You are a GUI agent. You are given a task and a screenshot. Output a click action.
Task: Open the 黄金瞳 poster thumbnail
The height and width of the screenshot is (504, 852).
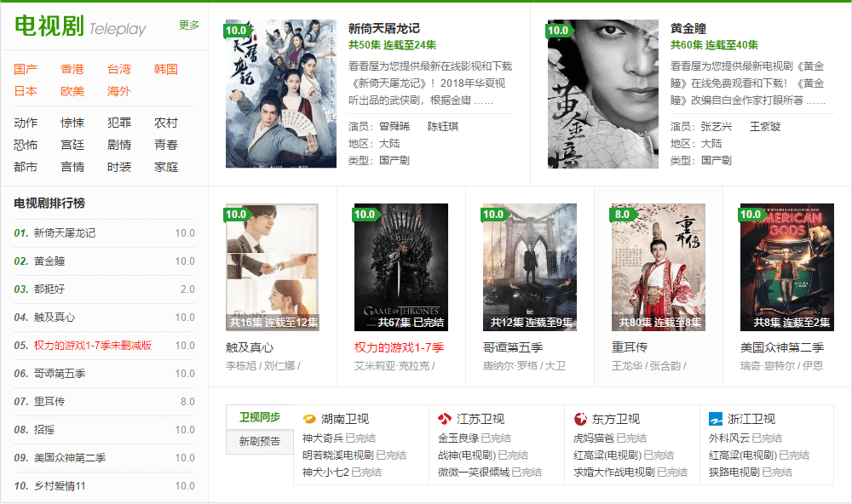(603, 94)
